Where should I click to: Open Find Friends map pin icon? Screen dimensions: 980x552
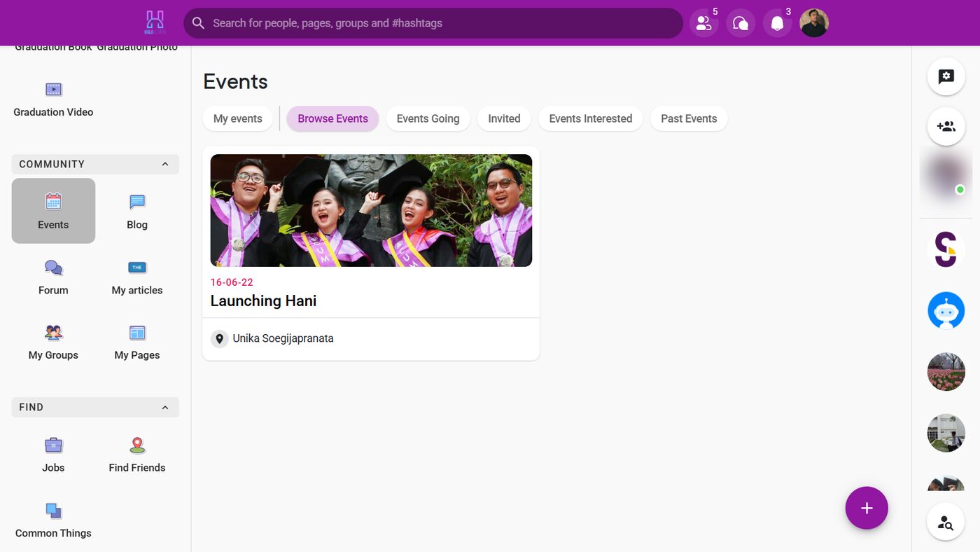(137, 445)
